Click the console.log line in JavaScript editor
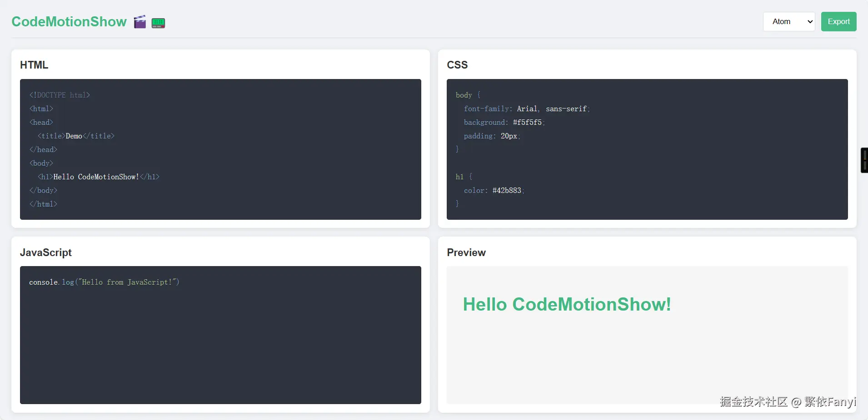868x420 pixels. point(104,282)
